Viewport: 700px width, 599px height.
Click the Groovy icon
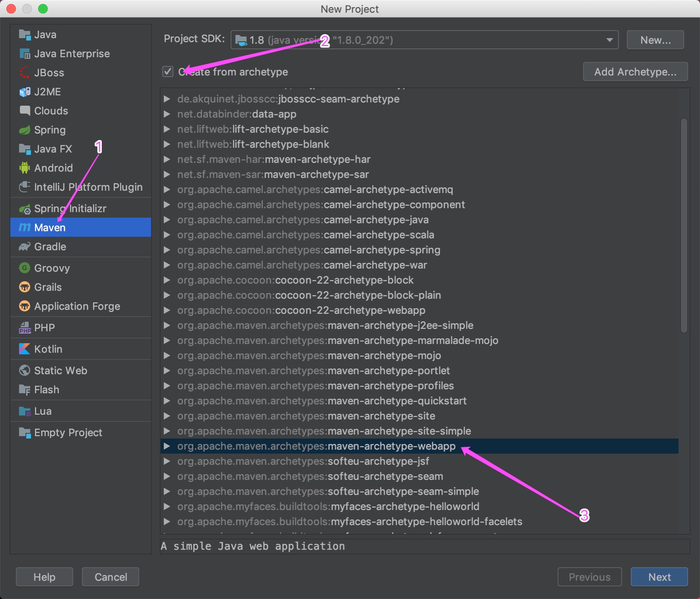[x=25, y=268]
